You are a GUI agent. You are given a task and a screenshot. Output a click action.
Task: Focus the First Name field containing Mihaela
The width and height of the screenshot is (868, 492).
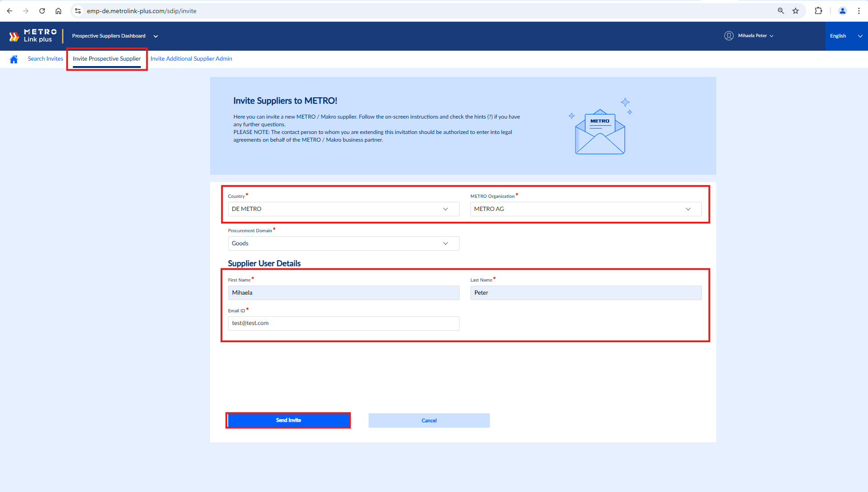pos(344,293)
